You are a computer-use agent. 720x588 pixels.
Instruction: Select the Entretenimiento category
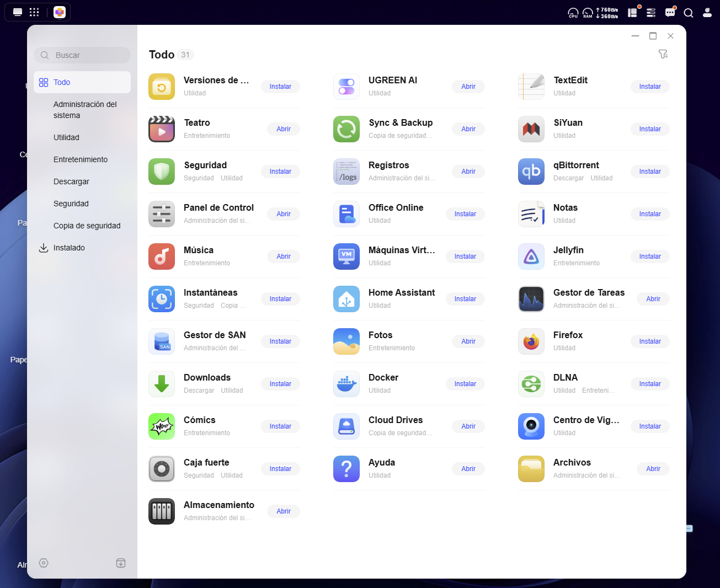[82, 159]
